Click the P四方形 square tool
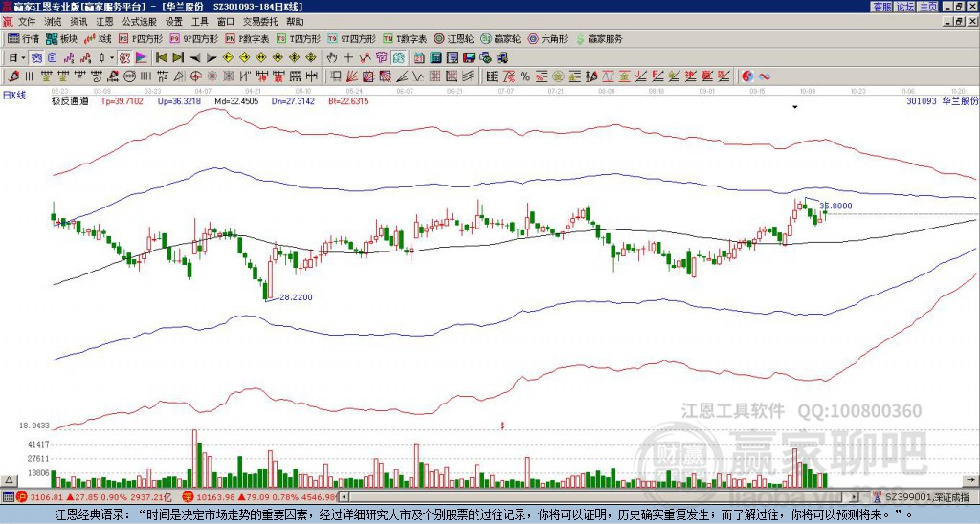980x524 pixels. point(142,38)
